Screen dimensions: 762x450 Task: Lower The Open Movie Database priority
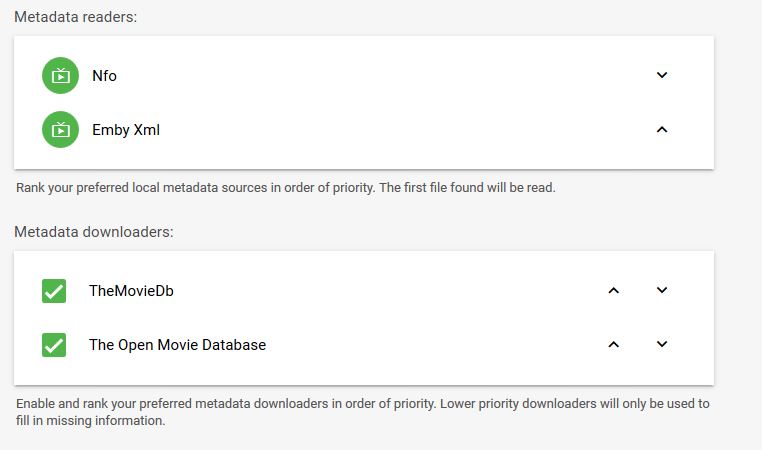click(661, 344)
